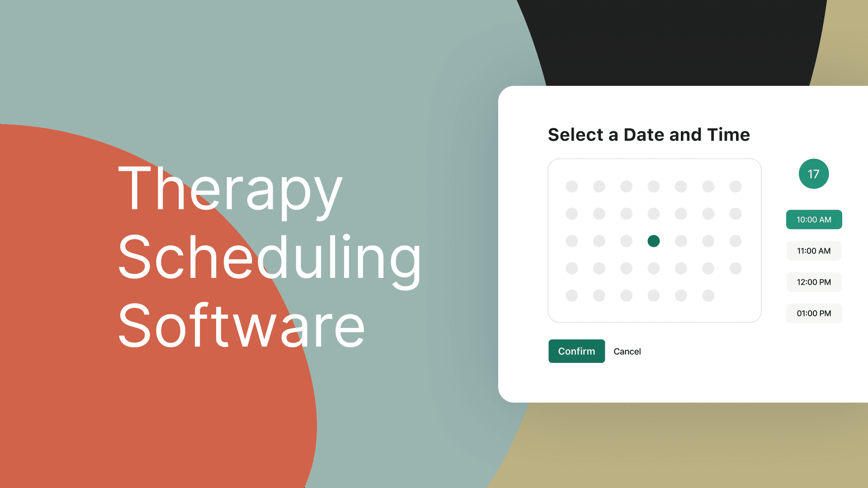Select the 12:00 PM time slot
The width and height of the screenshot is (868, 488).
click(x=814, y=282)
